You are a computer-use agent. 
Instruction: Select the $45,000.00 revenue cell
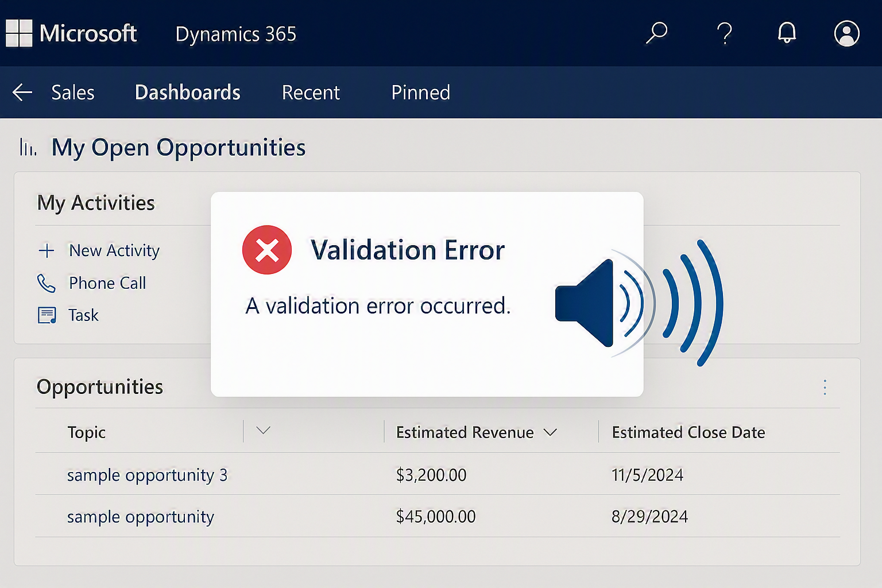click(x=436, y=517)
